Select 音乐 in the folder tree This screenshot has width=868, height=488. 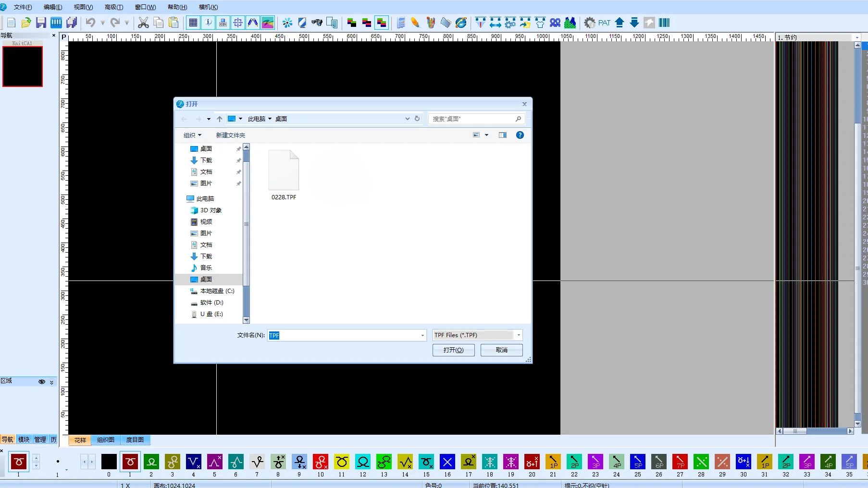click(201, 268)
